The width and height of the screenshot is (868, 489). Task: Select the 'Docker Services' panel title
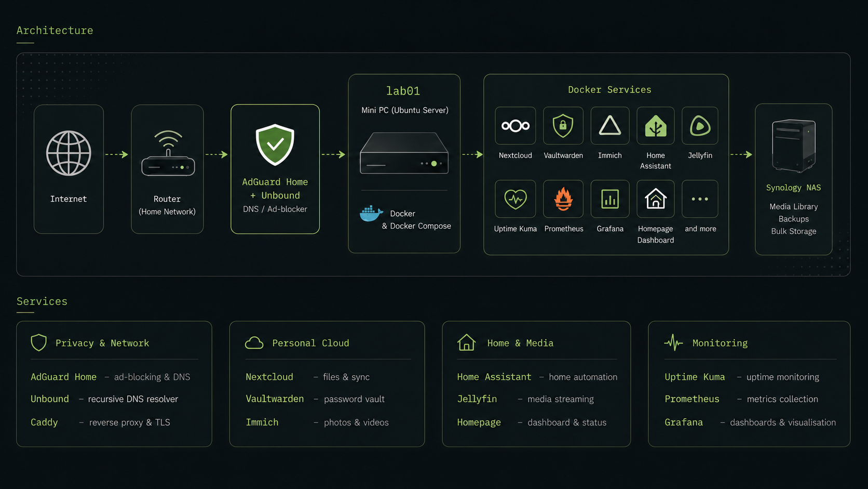(609, 90)
